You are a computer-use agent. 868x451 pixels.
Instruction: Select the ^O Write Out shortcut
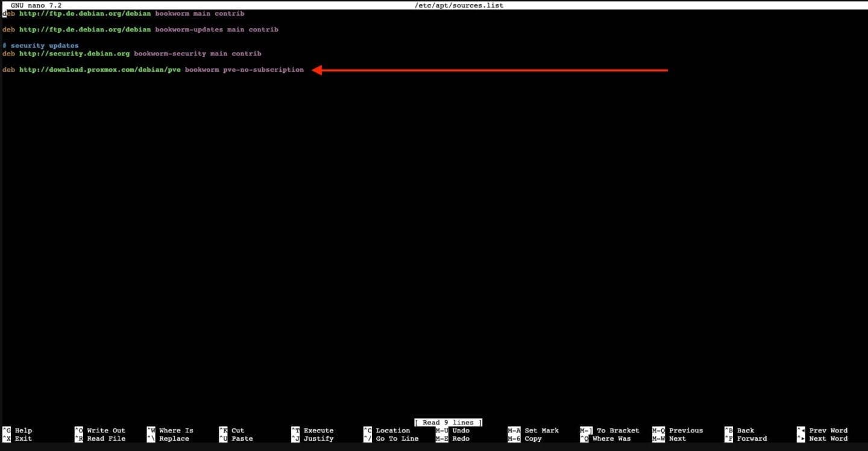tap(100, 431)
